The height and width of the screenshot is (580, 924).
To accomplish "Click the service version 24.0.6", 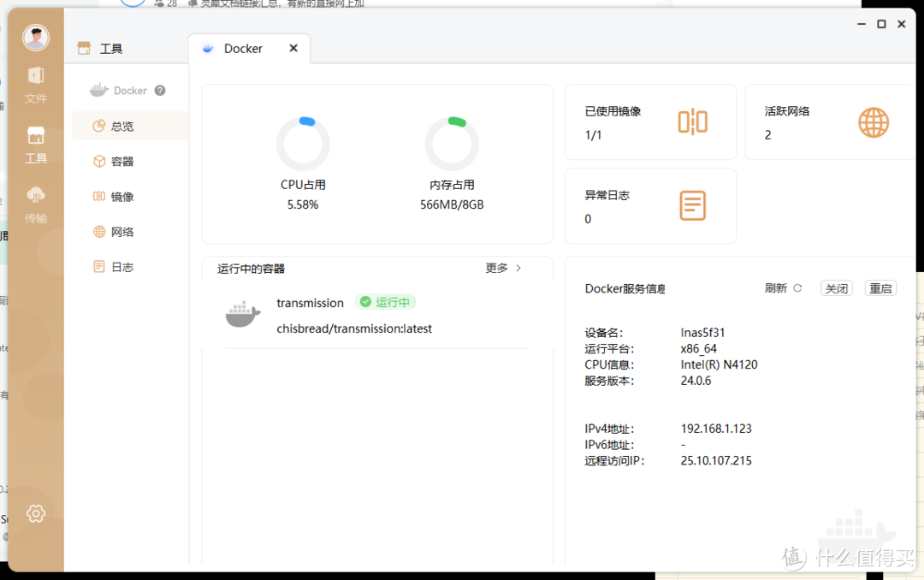I will (x=696, y=381).
